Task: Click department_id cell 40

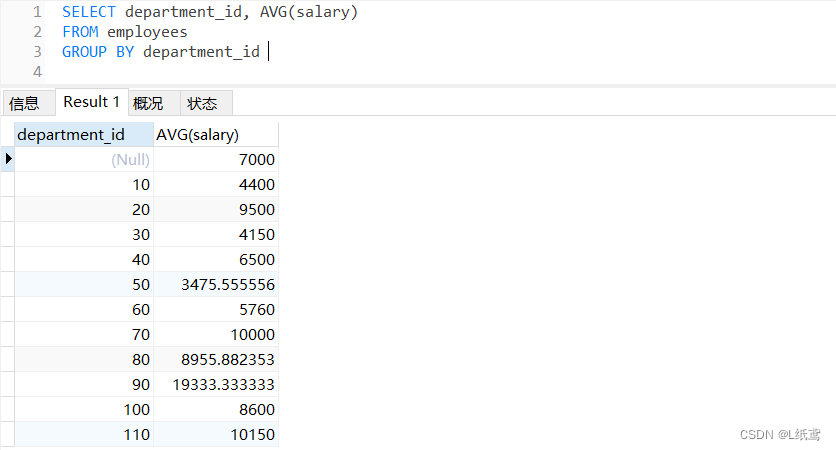Action: (84, 260)
